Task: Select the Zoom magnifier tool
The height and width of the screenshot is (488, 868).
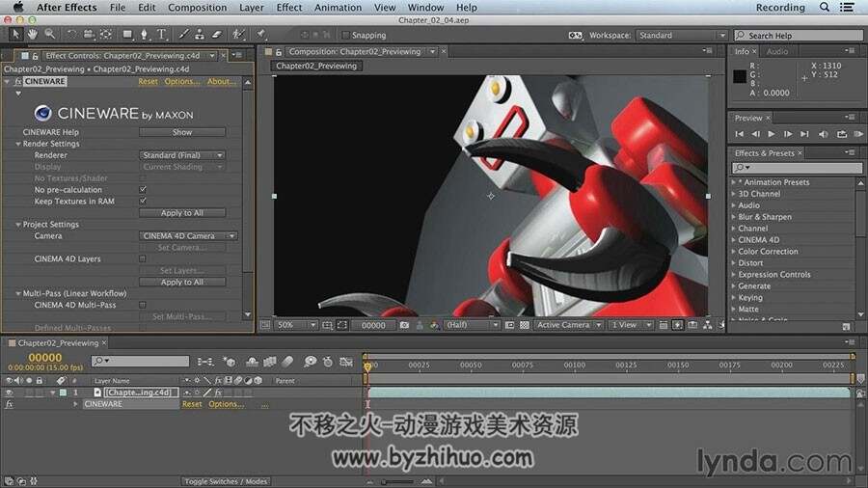Action: coord(50,35)
